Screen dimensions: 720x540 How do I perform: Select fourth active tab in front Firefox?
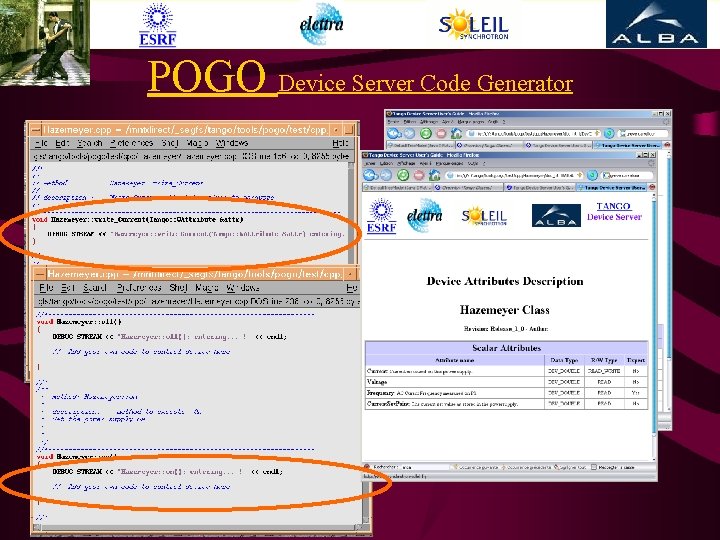[x=611, y=187]
